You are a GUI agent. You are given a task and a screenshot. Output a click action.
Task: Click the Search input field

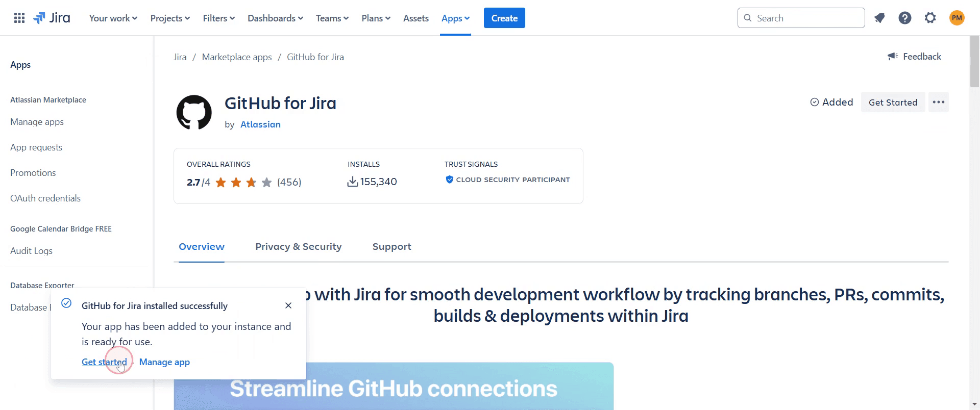801,18
